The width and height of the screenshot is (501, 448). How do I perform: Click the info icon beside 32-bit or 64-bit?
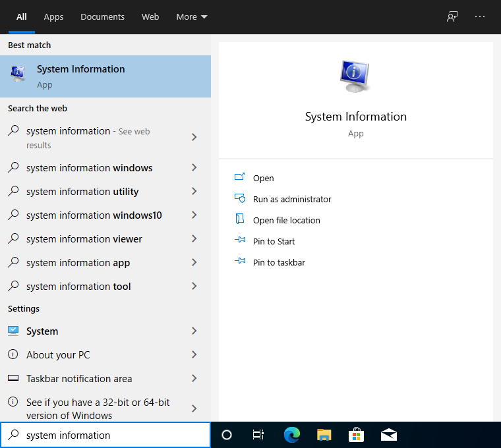coord(13,401)
